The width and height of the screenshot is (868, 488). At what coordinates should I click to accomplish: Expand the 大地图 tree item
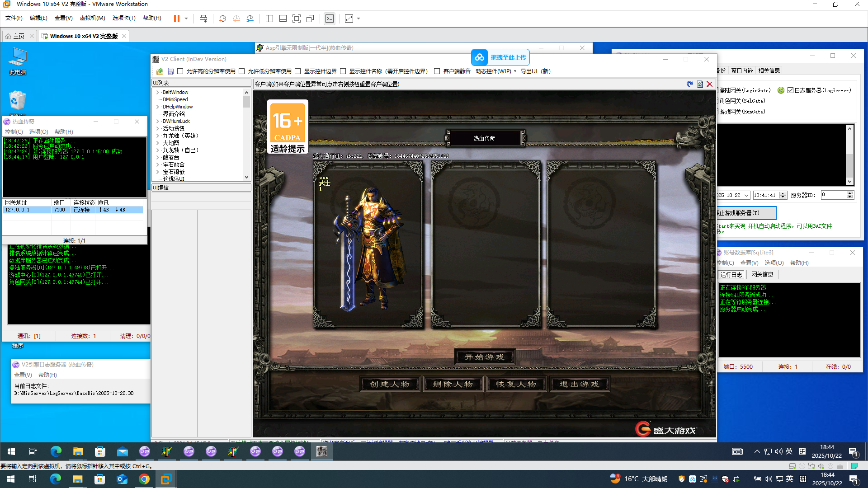[x=158, y=143]
